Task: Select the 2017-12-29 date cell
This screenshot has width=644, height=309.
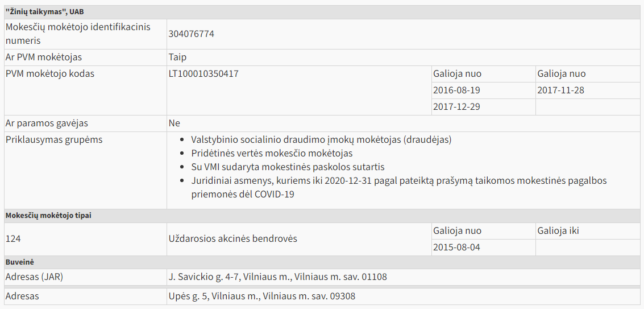Action: 456,107
